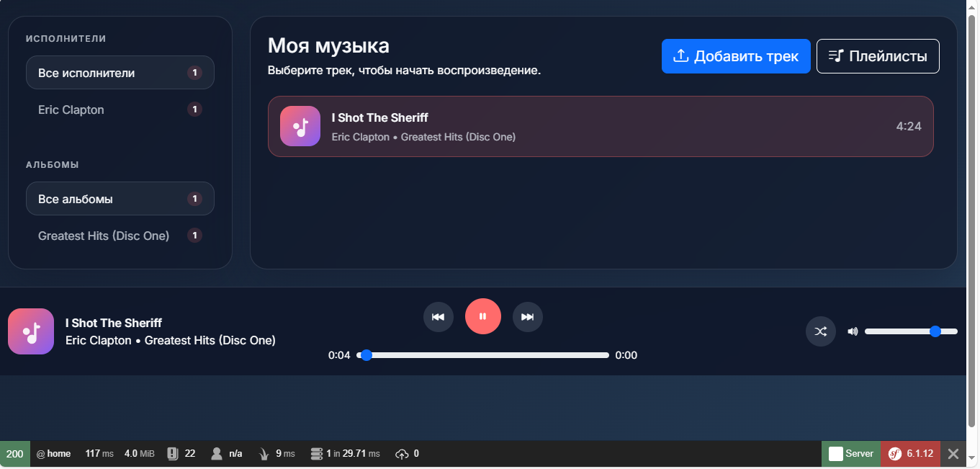
Task: Open the @ home route panel
Action: tap(54, 454)
